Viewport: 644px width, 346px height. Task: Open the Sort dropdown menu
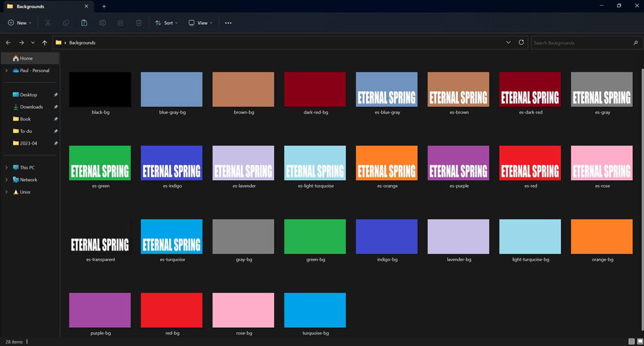[166, 23]
